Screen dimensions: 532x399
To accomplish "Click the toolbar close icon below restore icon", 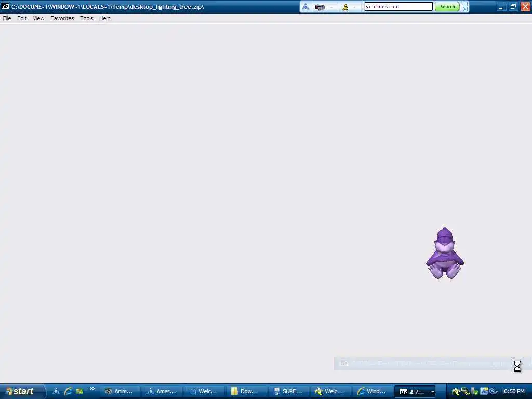I will pyautogui.click(x=465, y=9).
